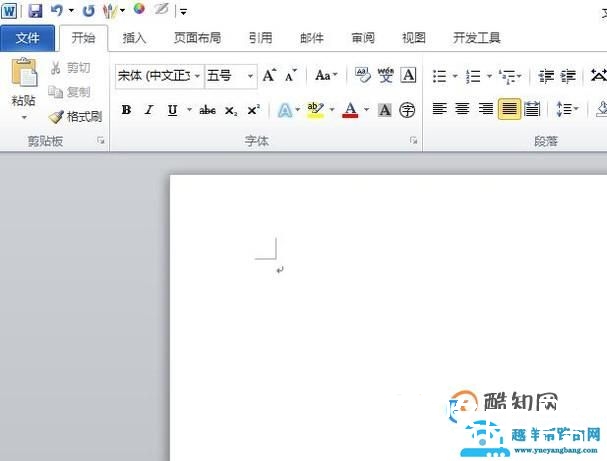Click the color wheel icon in quick access toolbar

[139, 9]
